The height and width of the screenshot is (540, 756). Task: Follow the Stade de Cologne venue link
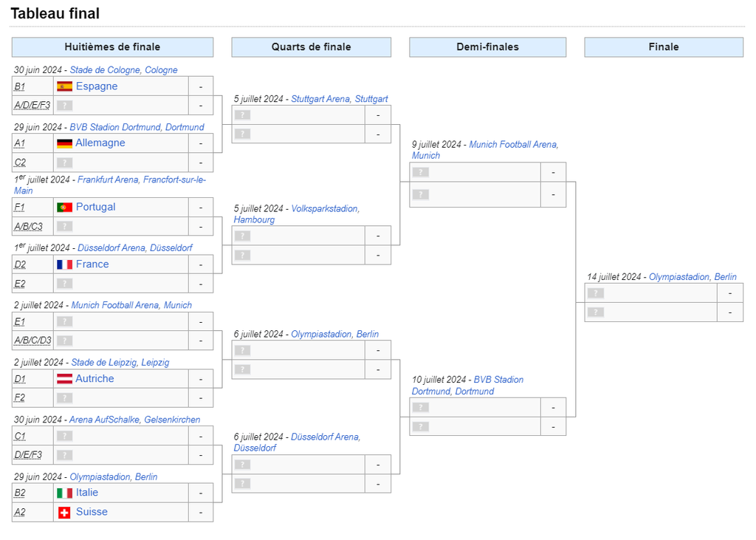(123, 70)
